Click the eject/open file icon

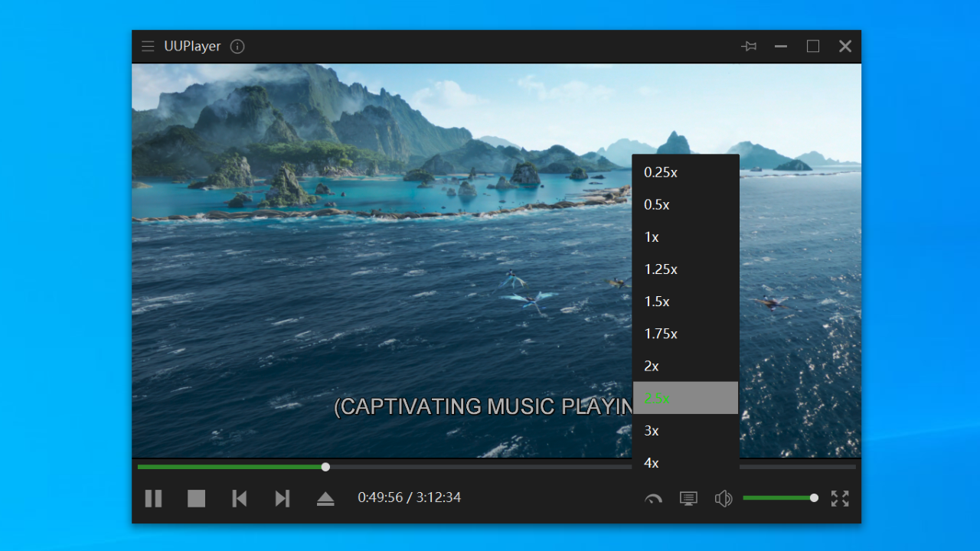coord(325,499)
